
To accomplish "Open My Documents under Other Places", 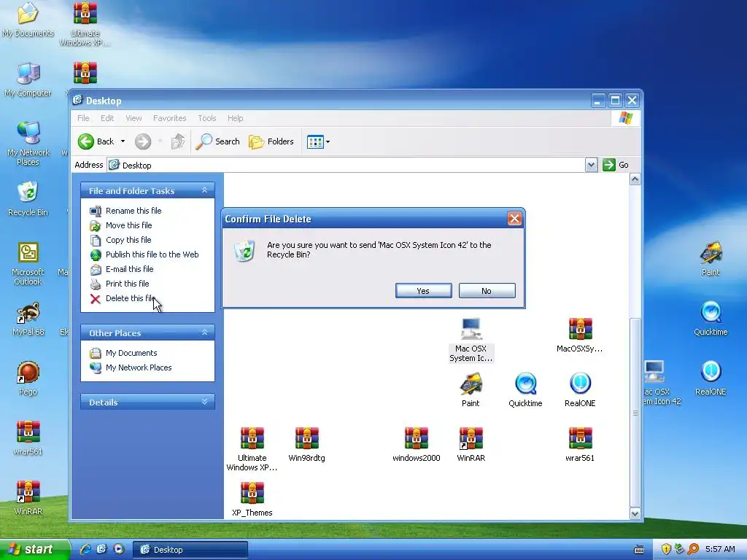I will (x=131, y=353).
